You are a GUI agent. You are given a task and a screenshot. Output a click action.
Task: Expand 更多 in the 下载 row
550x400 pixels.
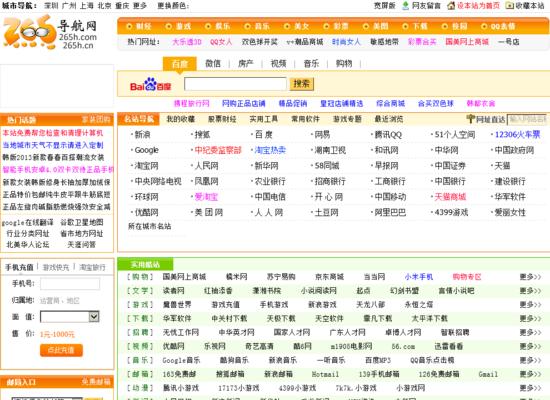point(530,319)
